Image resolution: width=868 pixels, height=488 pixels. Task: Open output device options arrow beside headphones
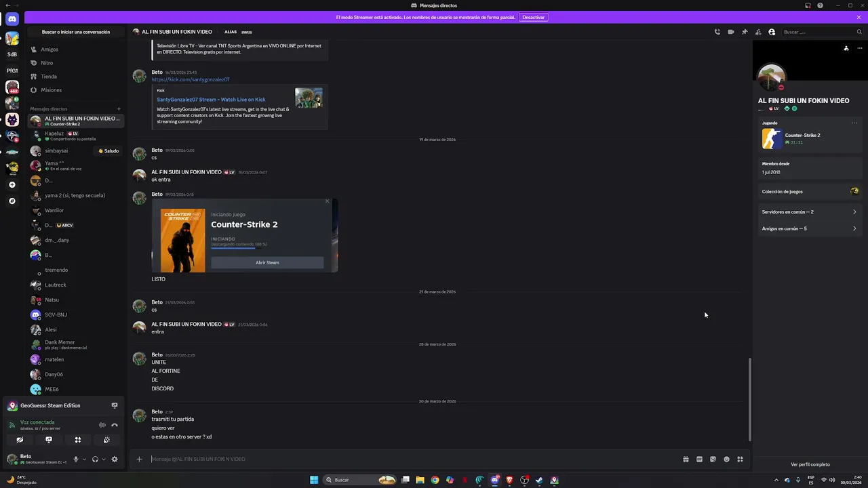pyautogui.click(x=104, y=459)
